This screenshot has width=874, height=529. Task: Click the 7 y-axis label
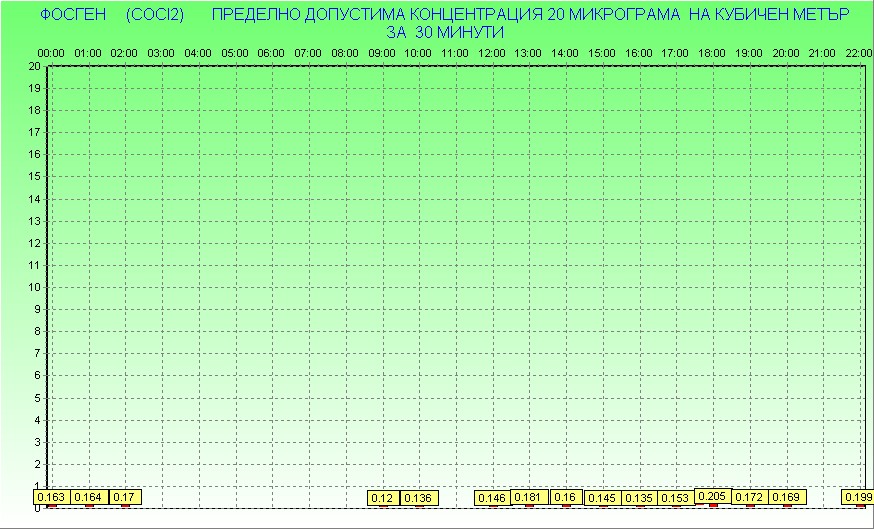pos(37,353)
